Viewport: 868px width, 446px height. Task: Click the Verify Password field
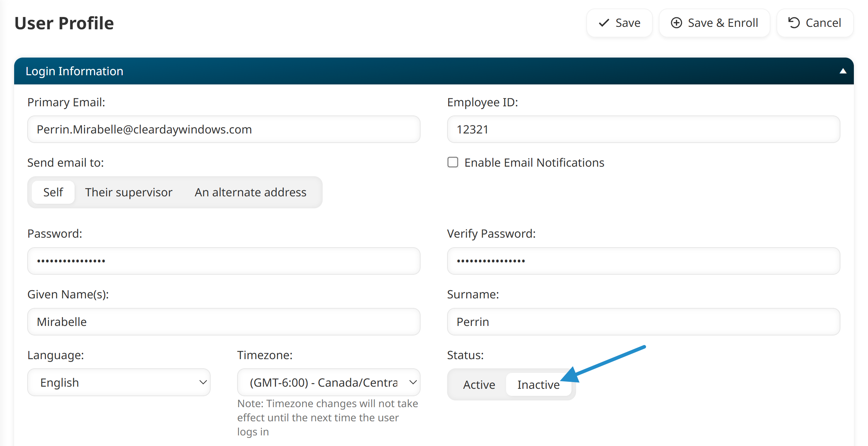[643, 261]
